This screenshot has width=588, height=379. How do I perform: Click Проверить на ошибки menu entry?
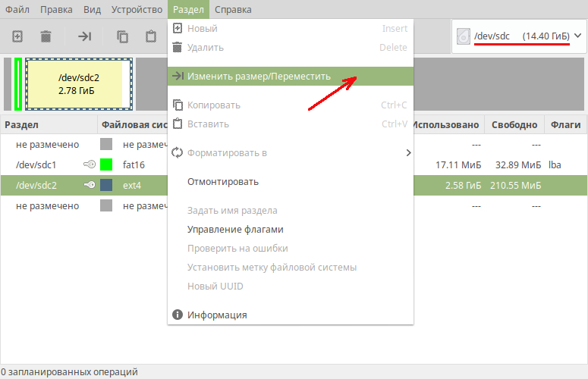coord(291,249)
